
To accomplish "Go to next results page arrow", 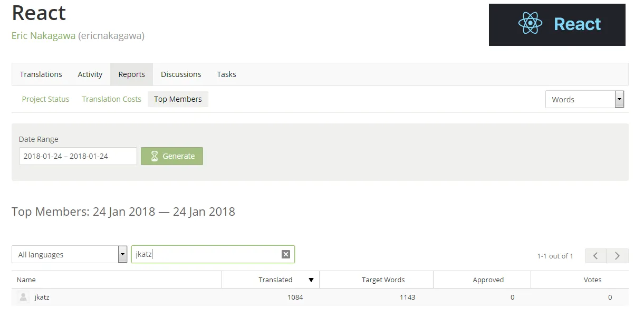I will [x=618, y=256].
